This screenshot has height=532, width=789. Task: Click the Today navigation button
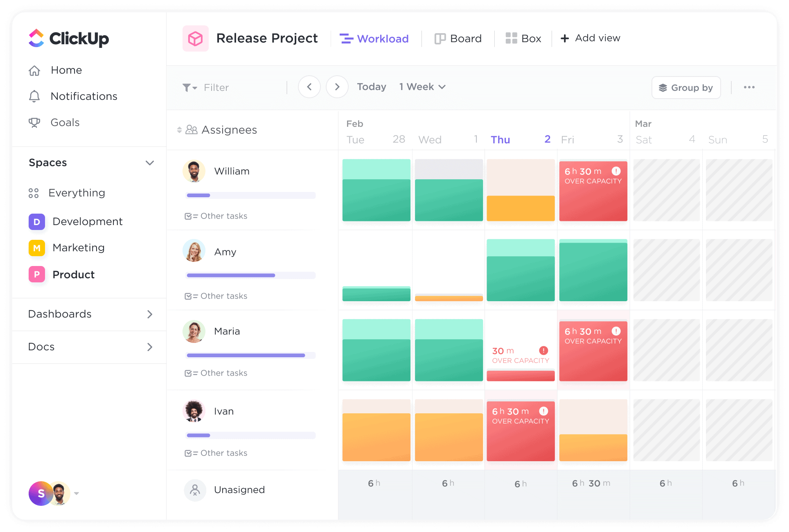(x=371, y=87)
